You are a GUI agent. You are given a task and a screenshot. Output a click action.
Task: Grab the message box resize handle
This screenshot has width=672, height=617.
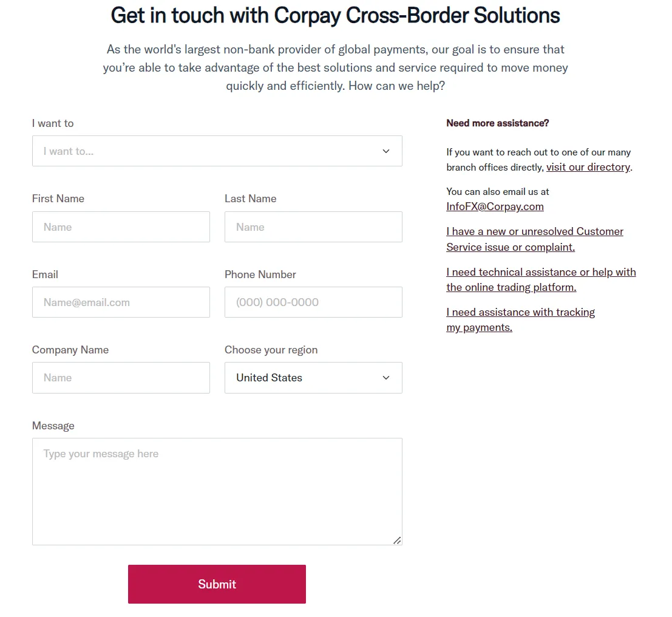pos(397,540)
